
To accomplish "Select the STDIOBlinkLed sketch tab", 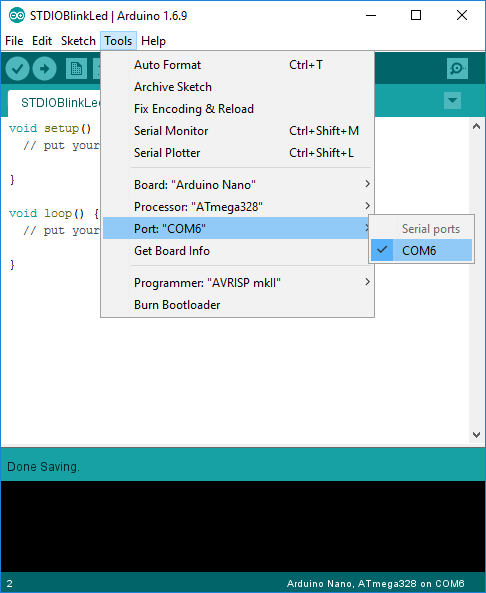I will (x=54, y=103).
